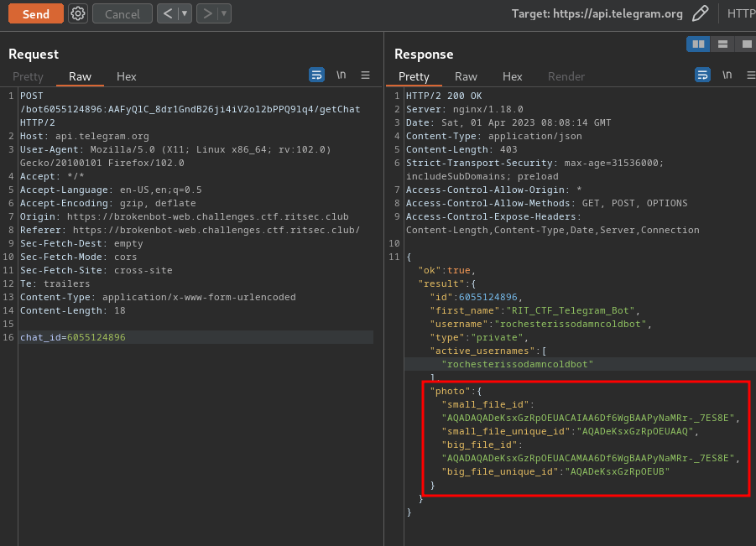Switch Request view to Pretty tab
The width and height of the screenshot is (756, 546).
(x=28, y=76)
